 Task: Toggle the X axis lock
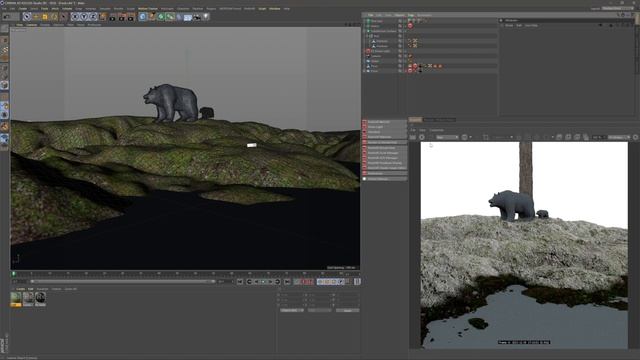(75, 17)
